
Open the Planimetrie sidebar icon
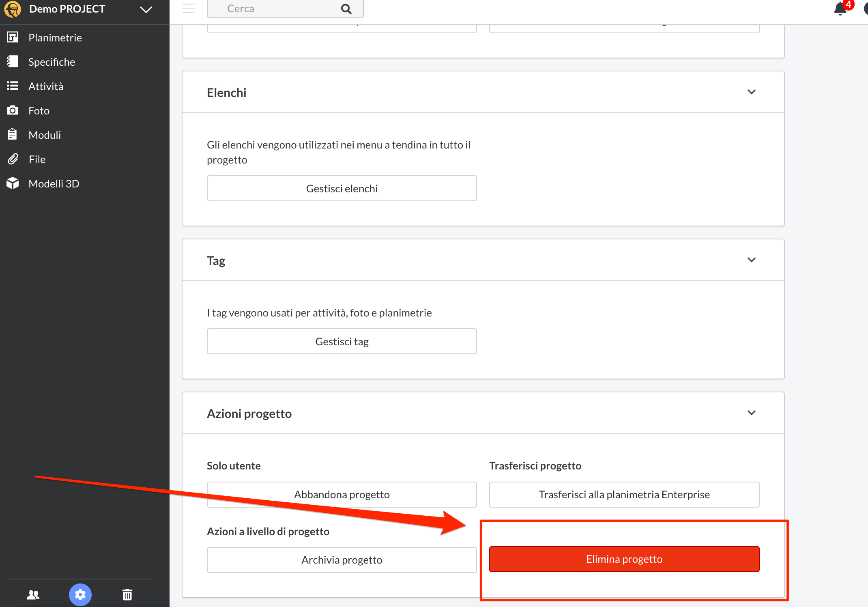click(x=13, y=37)
